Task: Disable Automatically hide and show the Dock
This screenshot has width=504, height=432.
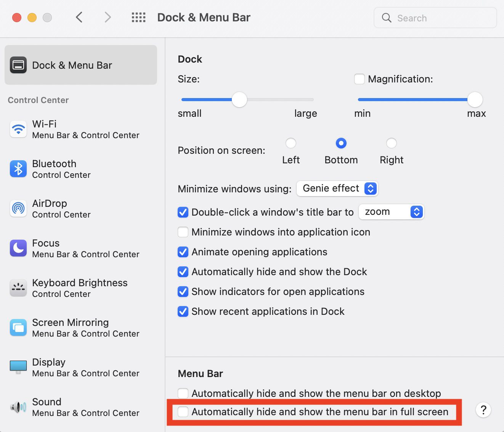Action: (x=183, y=272)
